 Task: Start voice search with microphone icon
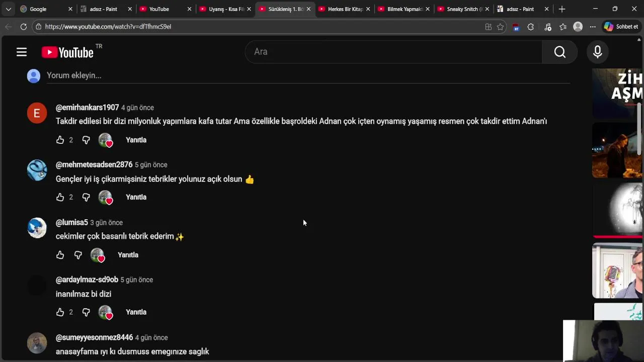coord(598,52)
